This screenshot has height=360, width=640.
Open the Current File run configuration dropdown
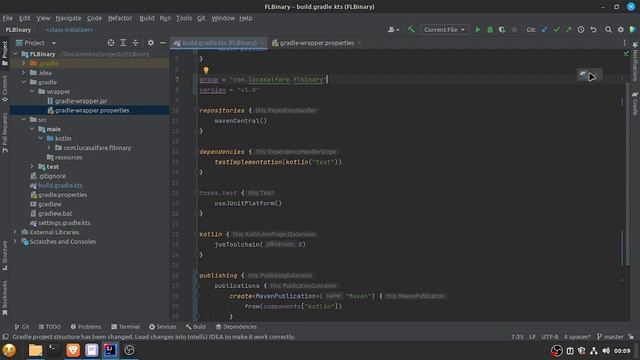pyautogui.click(x=444, y=29)
